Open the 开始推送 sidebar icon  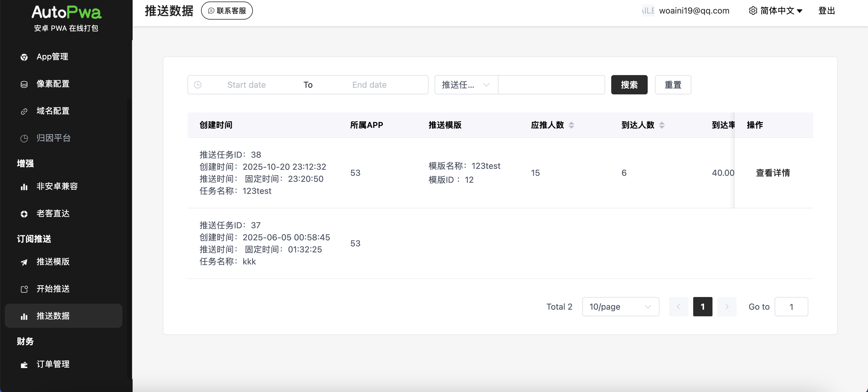pyautogui.click(x=24, y=289)
